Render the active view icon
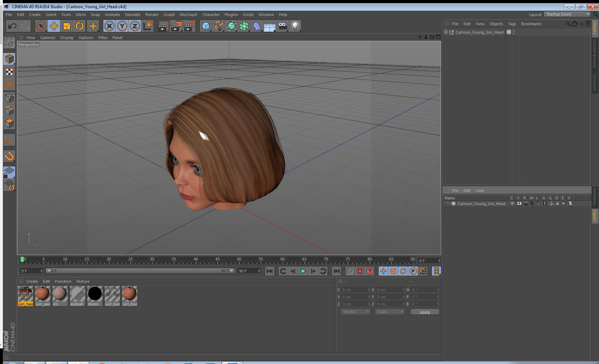 click(163, 26)
